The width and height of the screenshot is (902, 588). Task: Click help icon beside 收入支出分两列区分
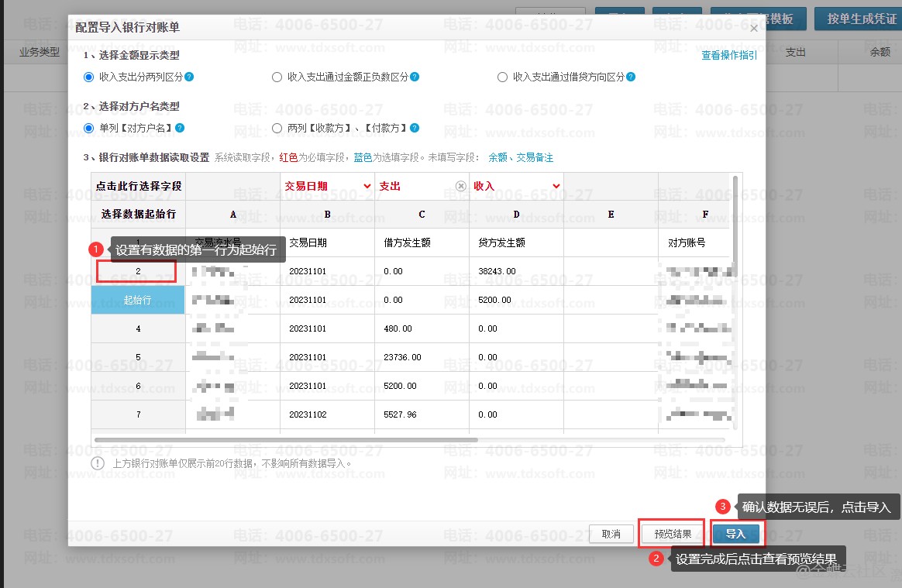point(189,77)
